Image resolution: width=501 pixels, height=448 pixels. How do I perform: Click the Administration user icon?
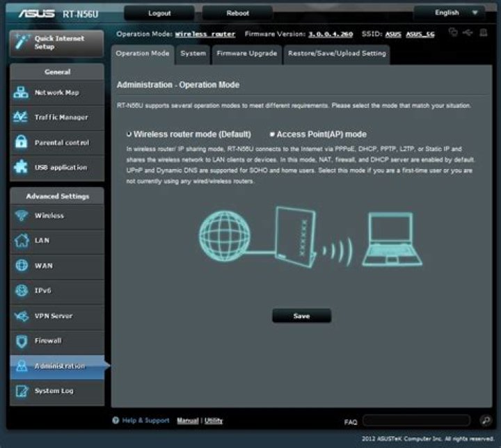22,366
